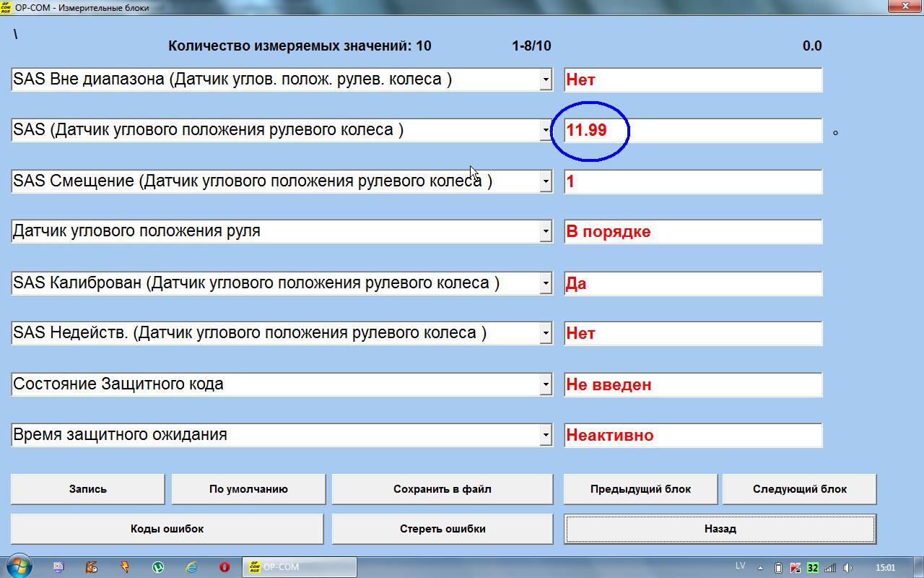The width and height of the screenshot is (924, 578).
Task: Switch the LV input language indicator
Action: 741,566
